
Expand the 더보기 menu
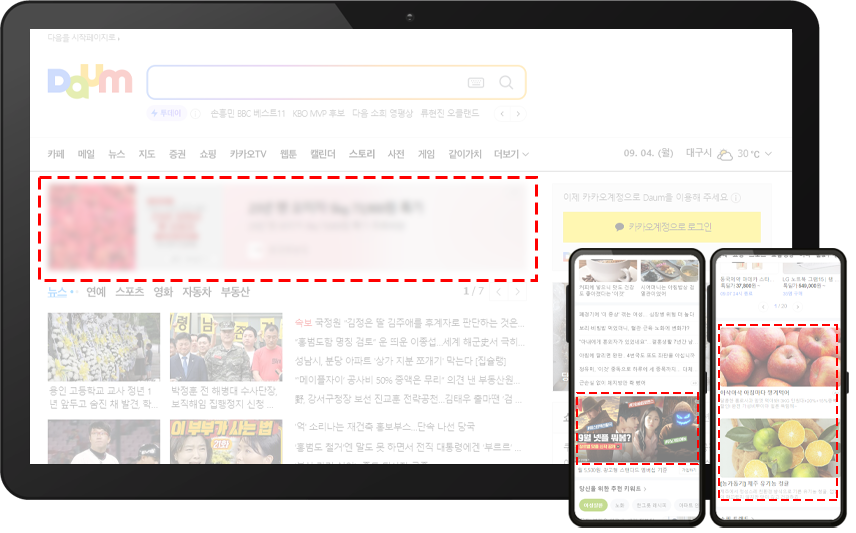click(x=511, y=154)
